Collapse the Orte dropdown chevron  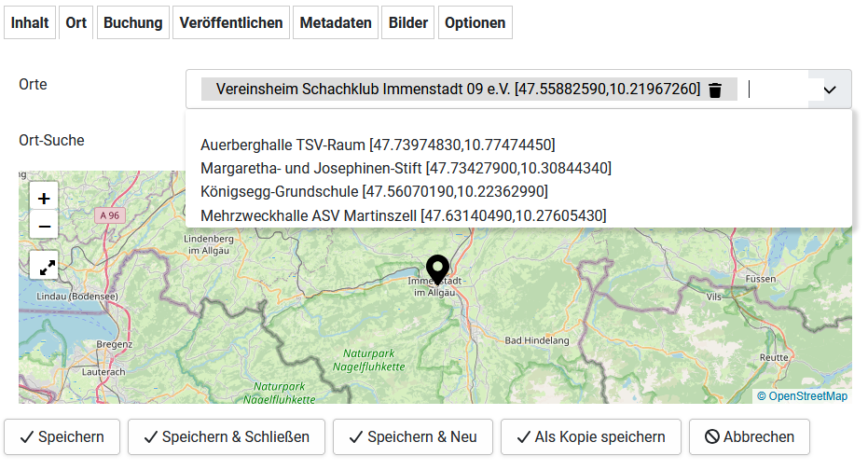[x=830, y=90]
